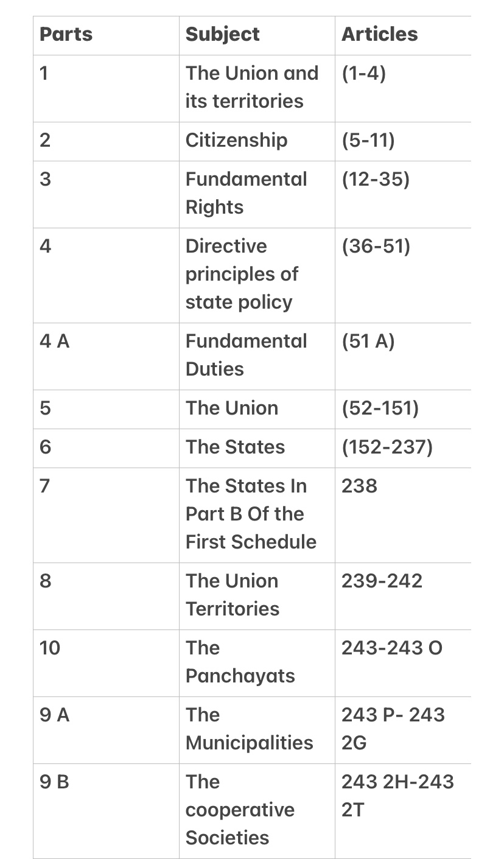Click 'The Panchayats' subject cell
Image resolution: width=504 pixels, height=859 pixels.
point(240,662)
